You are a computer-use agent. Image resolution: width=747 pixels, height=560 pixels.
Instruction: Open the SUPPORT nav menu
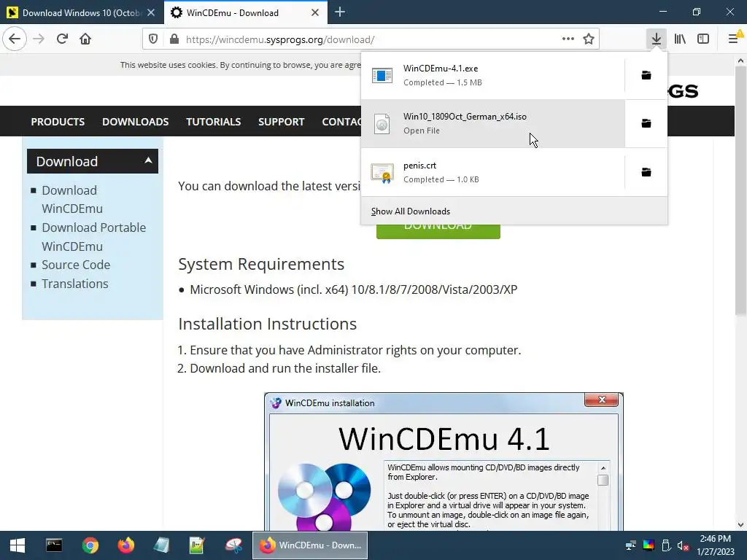[281, 122]
